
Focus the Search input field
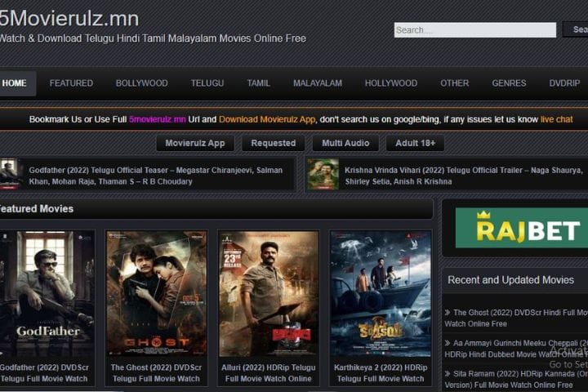pyautogui.click(x=475, y=30)
